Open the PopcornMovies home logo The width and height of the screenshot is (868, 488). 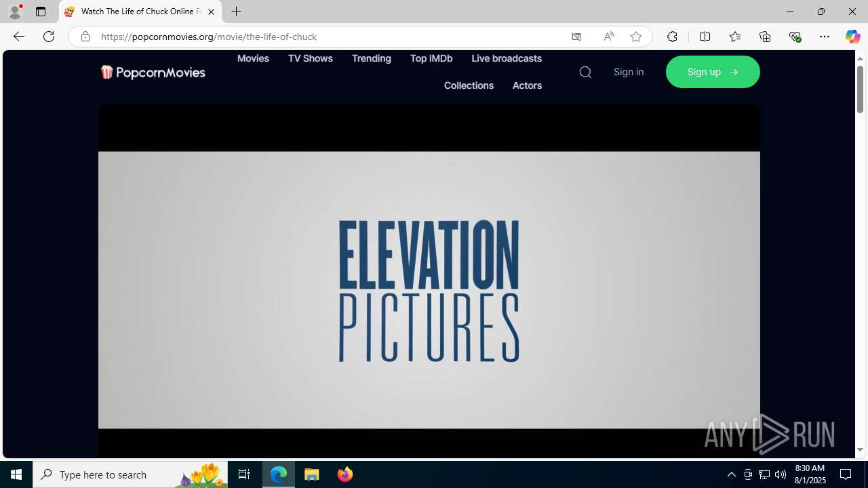pos(153,72)
